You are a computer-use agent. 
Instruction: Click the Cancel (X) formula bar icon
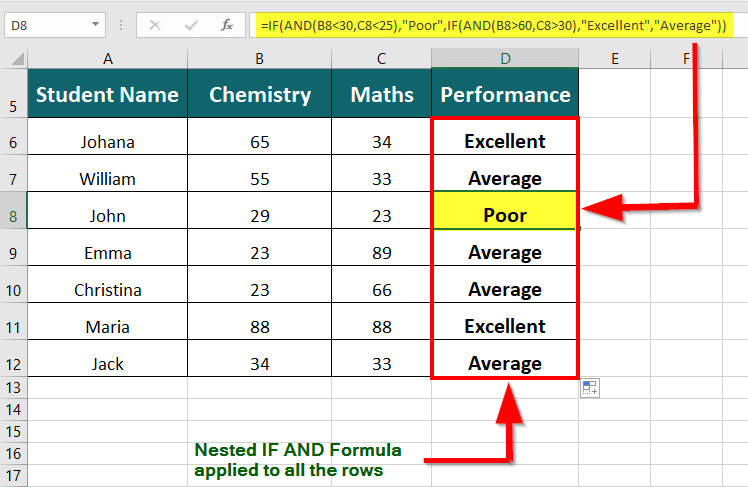click(155, 25)
